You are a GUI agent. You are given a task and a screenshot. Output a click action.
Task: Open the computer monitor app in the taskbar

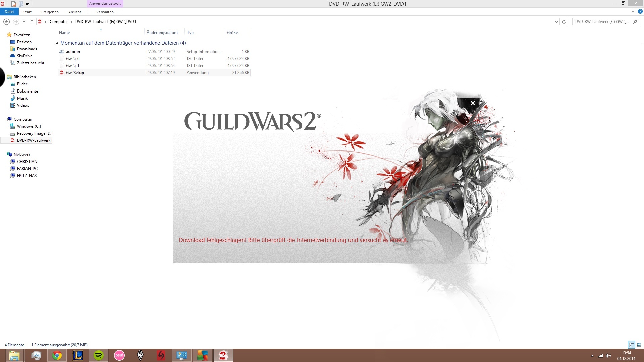pos(36,355)
